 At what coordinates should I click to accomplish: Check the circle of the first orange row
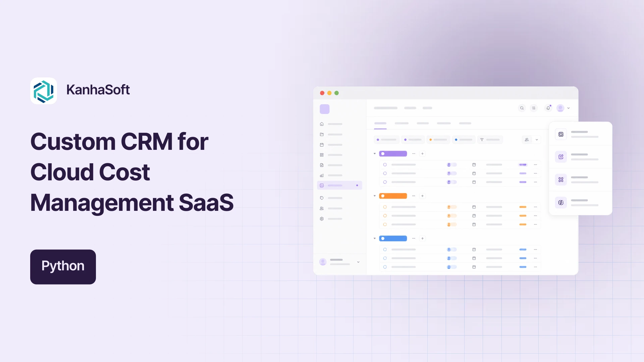[x=385, y=207]
